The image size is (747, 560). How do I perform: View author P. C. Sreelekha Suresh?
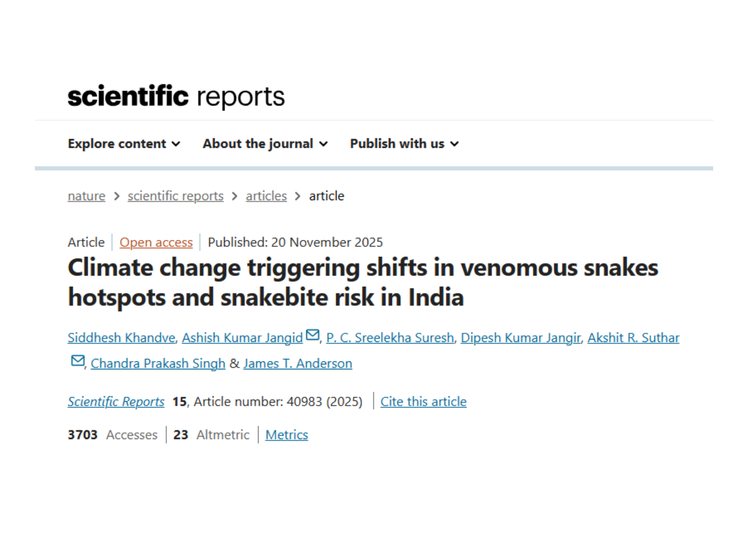pos(390,338)
